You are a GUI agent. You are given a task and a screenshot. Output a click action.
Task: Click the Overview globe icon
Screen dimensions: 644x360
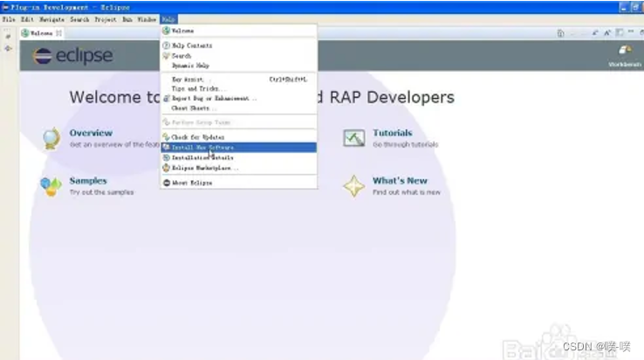click(x=51, y=139)
